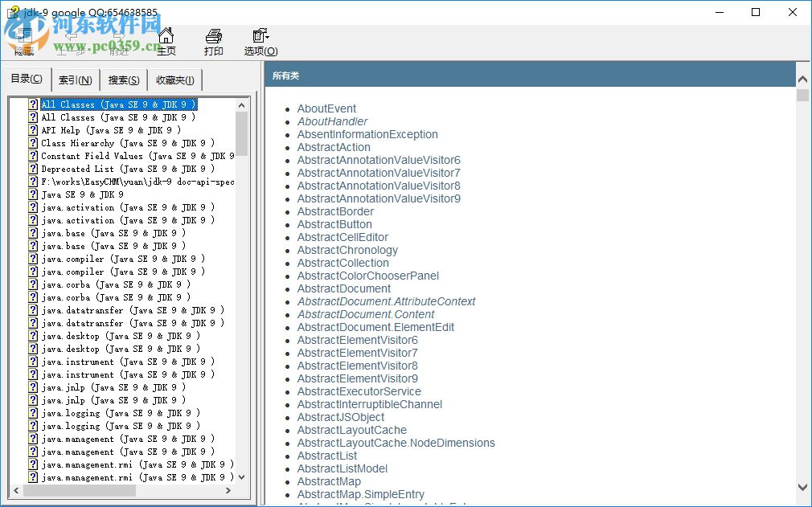Click the AbstractButton class link
Screen dimensions: 812x507
tap(334, 224)
